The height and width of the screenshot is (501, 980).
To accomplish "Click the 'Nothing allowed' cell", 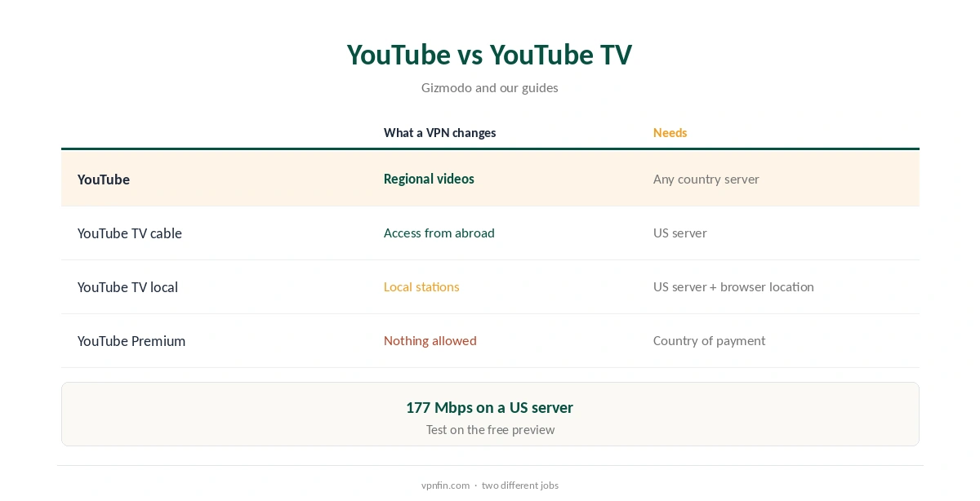I will click(x=430, y=340).
